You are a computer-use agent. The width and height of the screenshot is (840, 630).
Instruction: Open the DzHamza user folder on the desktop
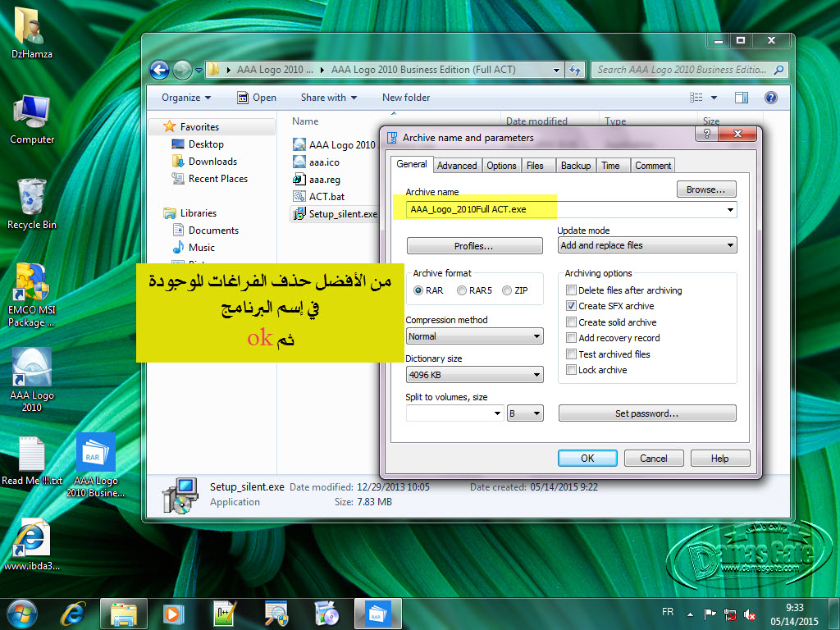coord(32,33)
